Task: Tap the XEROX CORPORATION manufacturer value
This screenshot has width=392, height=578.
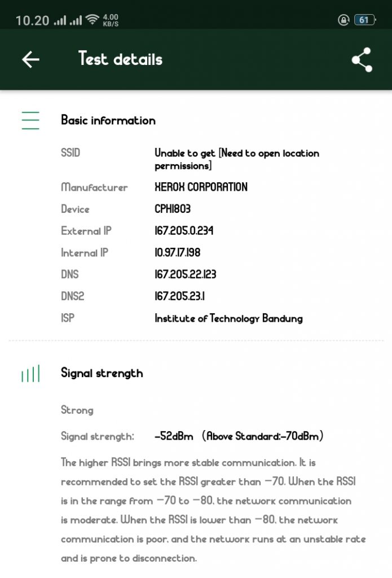Action: [x=201, y=187]
